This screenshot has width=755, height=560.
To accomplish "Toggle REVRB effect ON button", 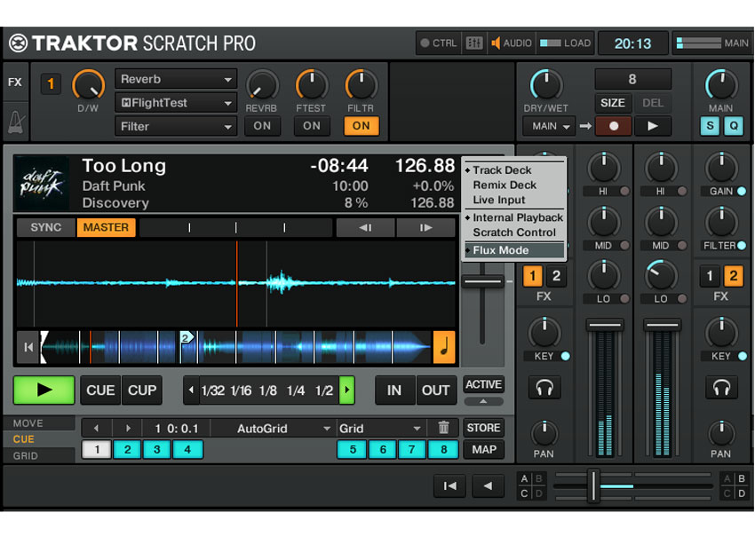I will tap(262, 126).
